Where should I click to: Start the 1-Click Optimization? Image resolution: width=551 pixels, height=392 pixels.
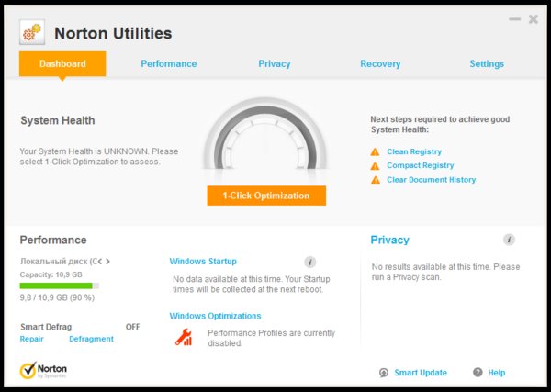click(x=266, y=196)
